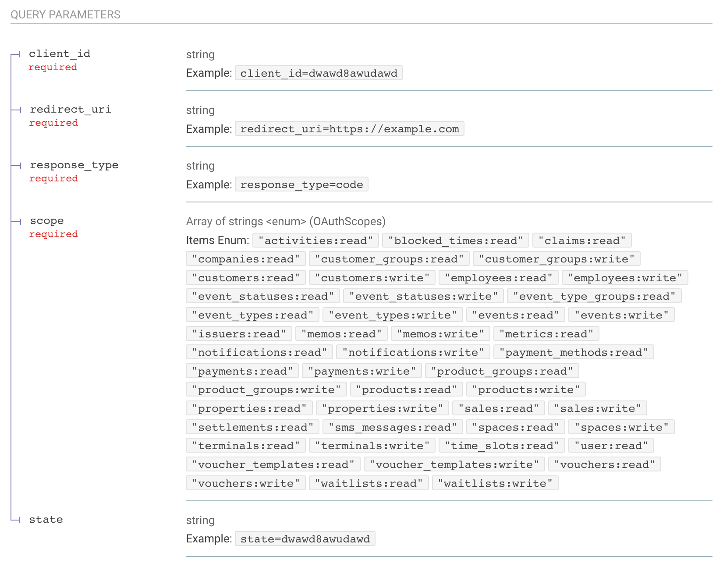Expand the scope tree connector node

(x=17, y=221)
